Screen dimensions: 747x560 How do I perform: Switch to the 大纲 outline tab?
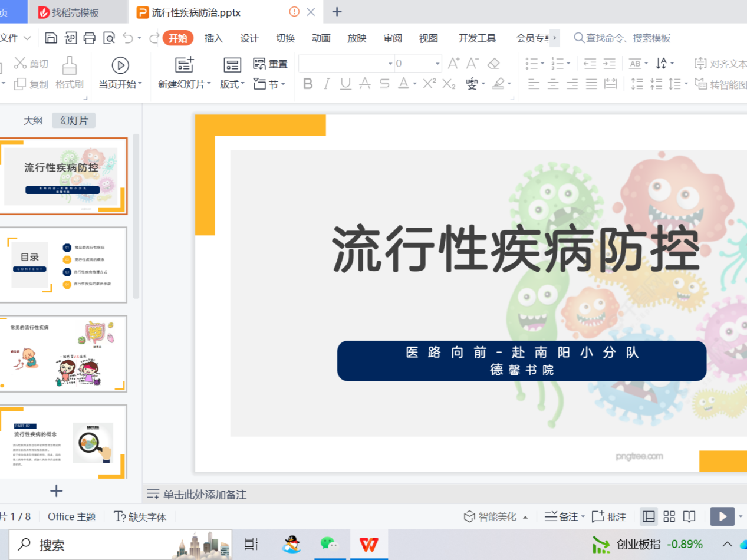tap(33, 121)
